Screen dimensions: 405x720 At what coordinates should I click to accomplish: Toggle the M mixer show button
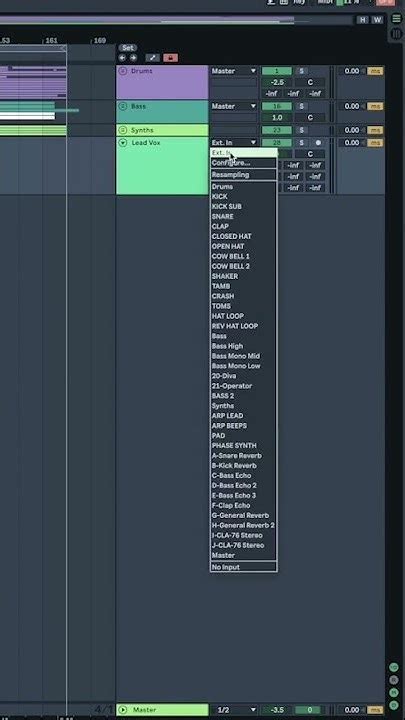pyautogui.click(x=394, y=692)
